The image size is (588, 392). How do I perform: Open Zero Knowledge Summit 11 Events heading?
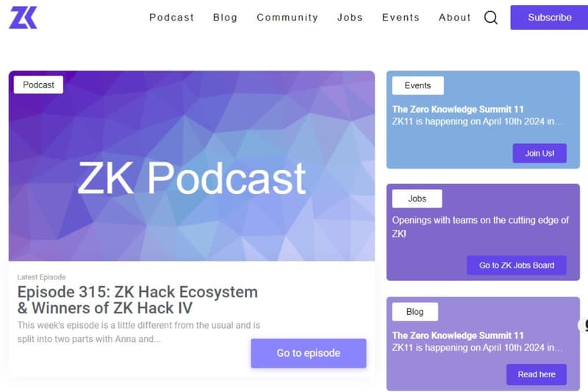(x=457, y=109)
